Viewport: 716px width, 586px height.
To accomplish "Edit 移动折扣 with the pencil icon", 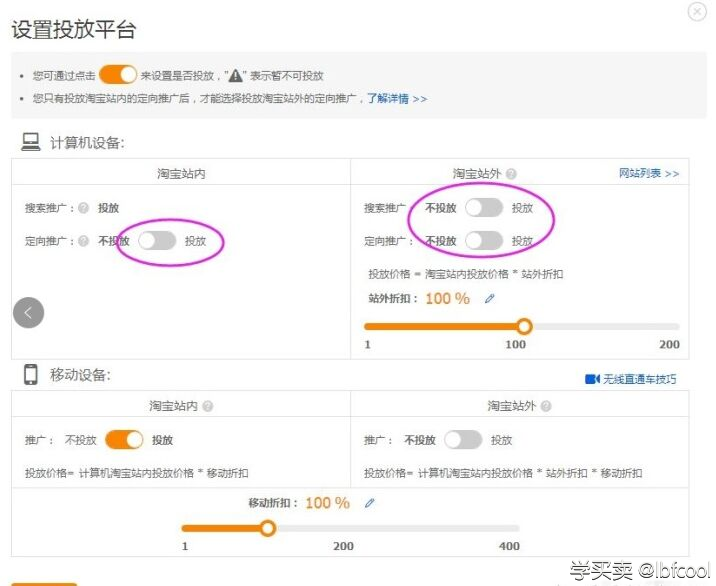I will pos(369,503).
